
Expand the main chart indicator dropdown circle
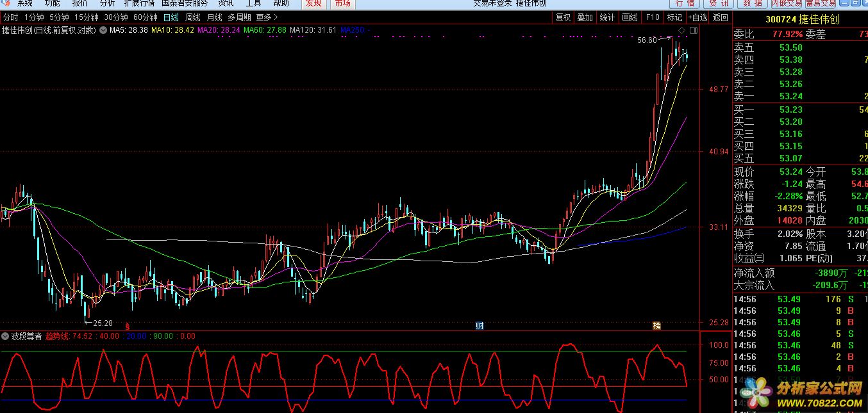(103, 29)
